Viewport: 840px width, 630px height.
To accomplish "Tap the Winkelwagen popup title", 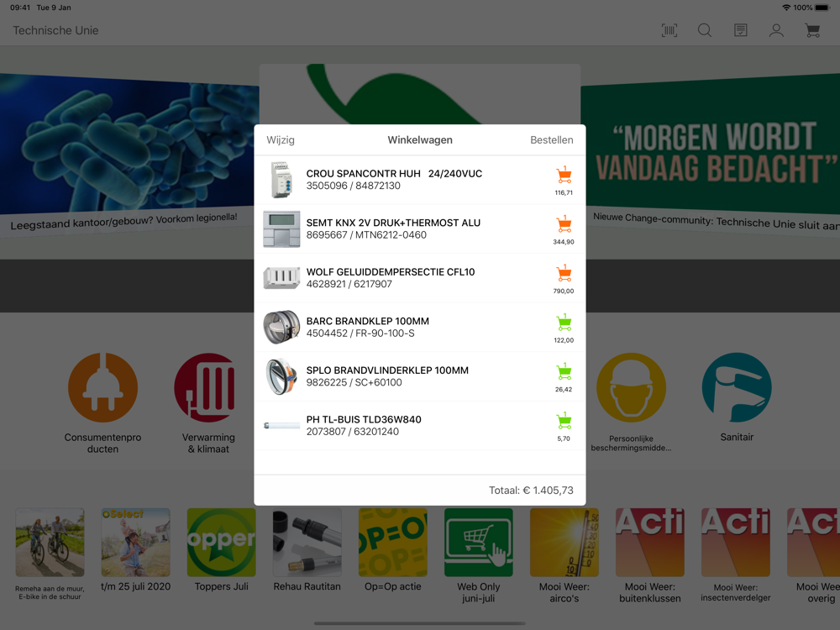I will pos(420,139).
